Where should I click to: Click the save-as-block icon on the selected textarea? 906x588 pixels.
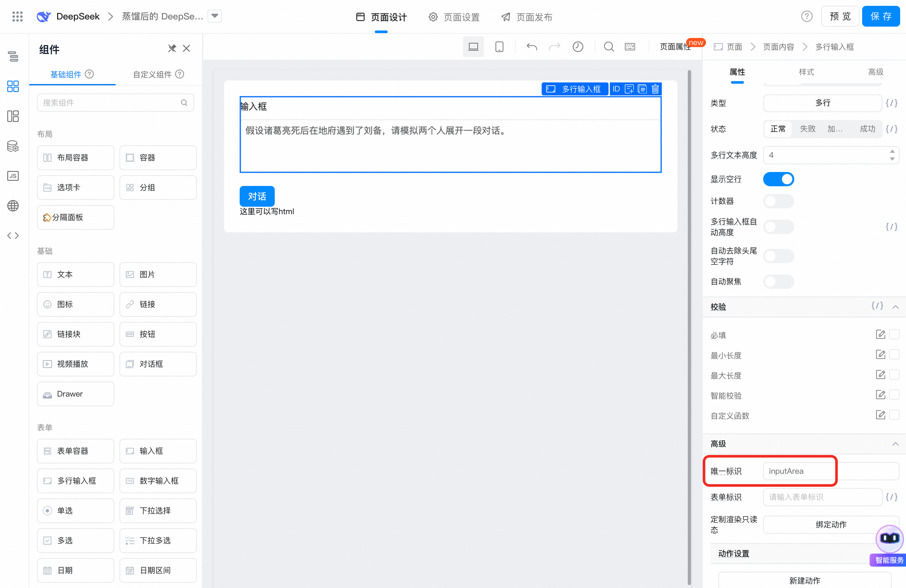[642, 89]
